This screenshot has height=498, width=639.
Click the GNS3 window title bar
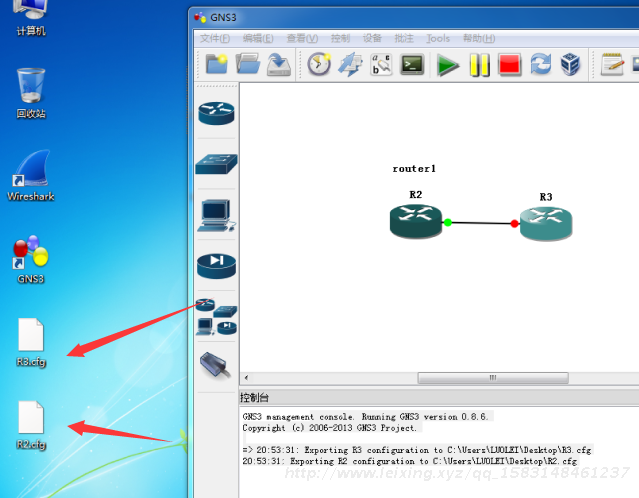pos(414,18)
